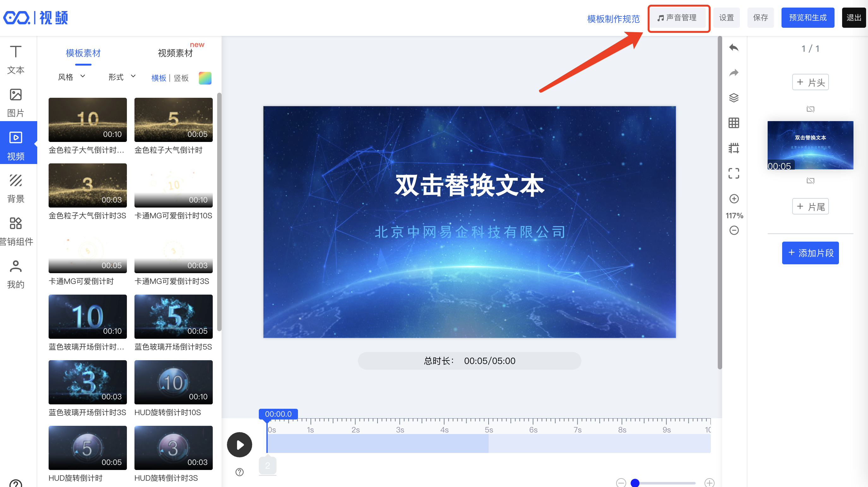Click timeline zoom-in plus icon
This screenshot has height=487, width=868.
coord(709,483)
